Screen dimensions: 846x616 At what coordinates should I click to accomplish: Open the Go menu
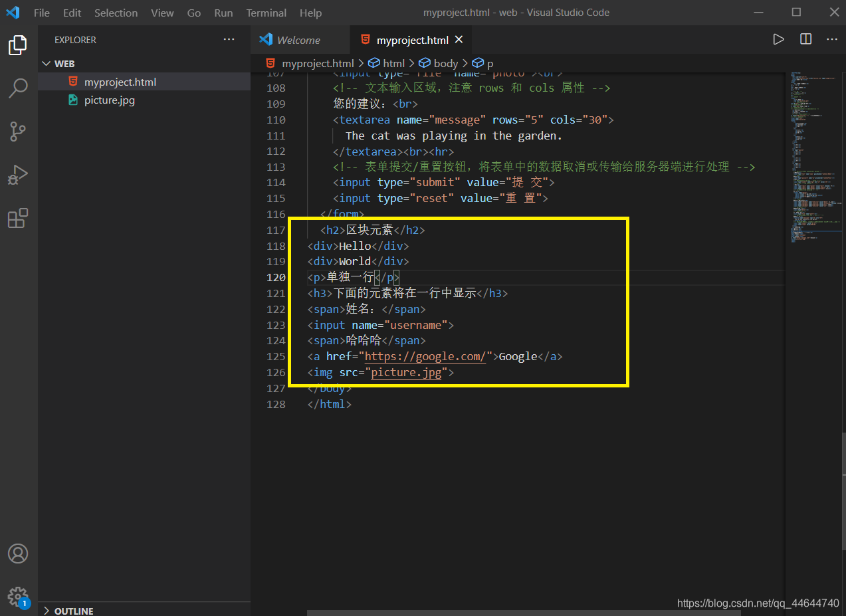(194, 13)
